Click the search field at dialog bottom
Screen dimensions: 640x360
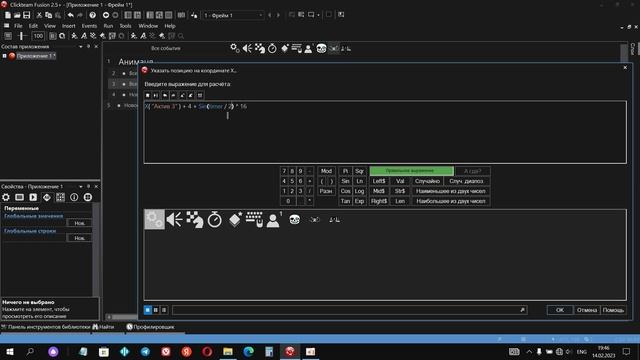point(349,310)
